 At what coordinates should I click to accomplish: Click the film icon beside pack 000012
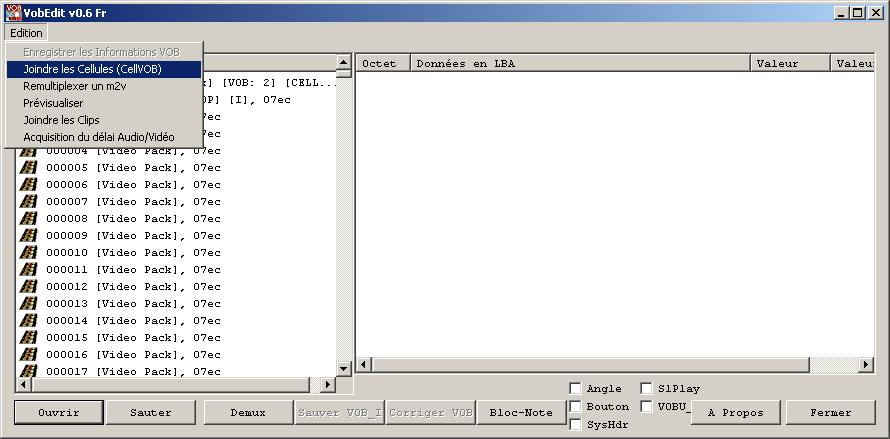[x=29, y=287]
